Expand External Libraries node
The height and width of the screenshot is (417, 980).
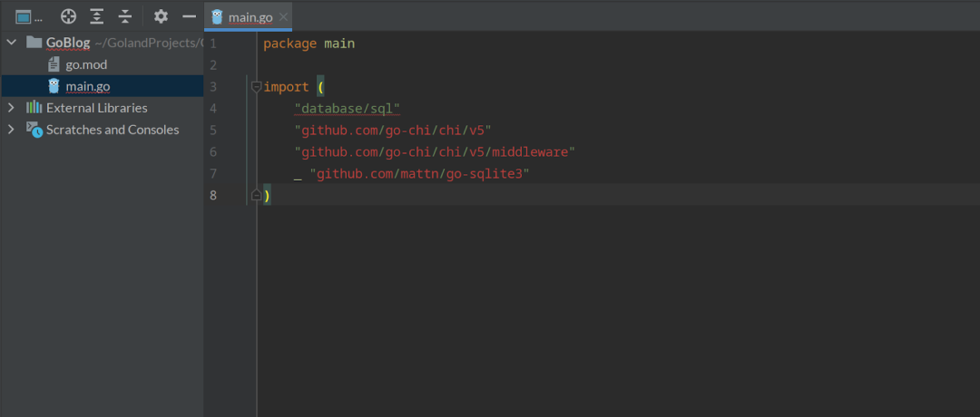coord(11,107)
